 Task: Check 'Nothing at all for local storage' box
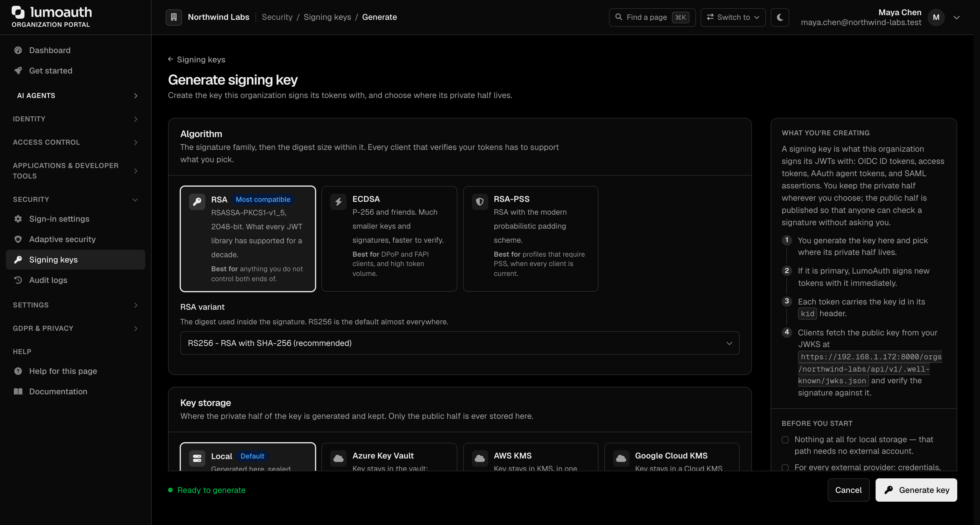click(785, 440)
